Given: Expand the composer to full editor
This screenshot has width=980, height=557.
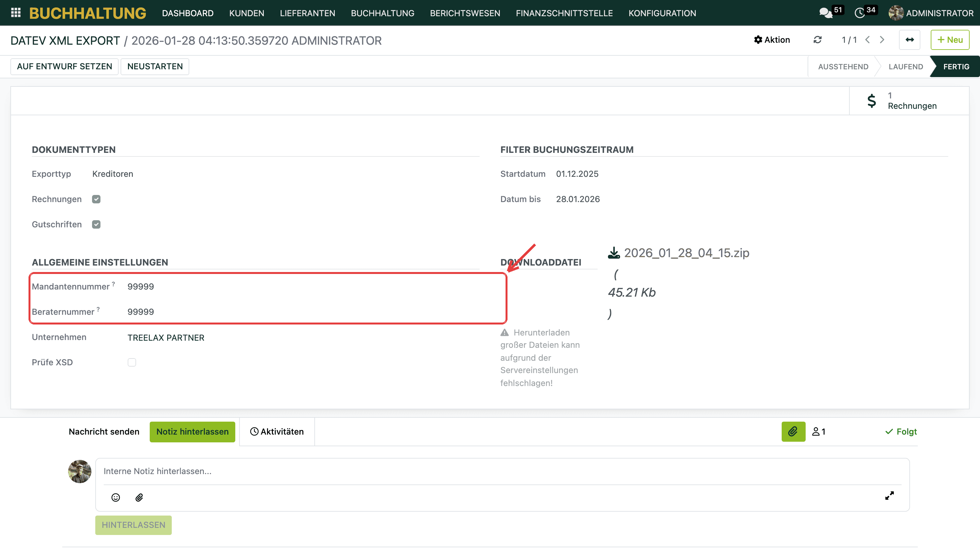Looking at the screenshot, I should pos(889,496).
